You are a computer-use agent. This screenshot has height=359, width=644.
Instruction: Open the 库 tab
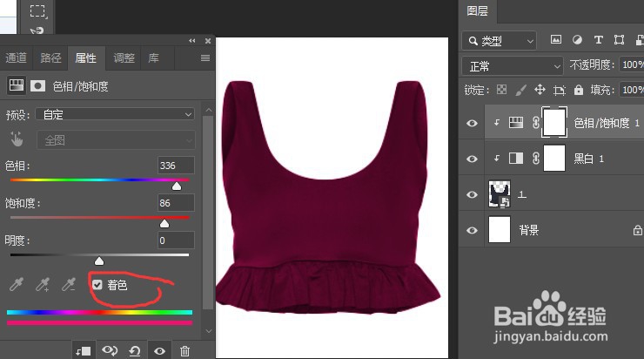(x=154, y=58)
